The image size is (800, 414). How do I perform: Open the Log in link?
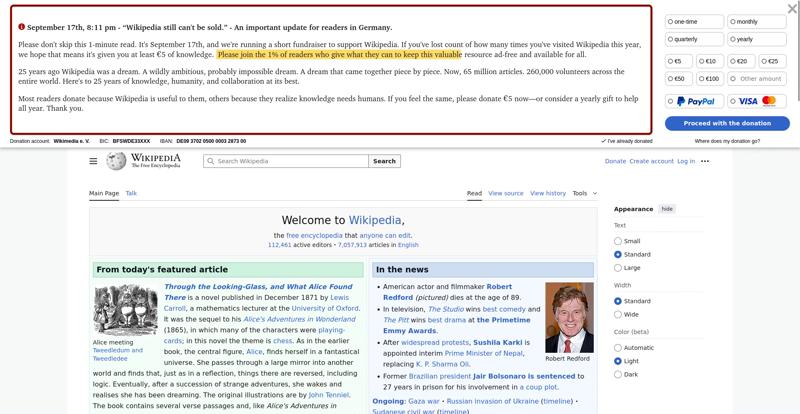686,161
